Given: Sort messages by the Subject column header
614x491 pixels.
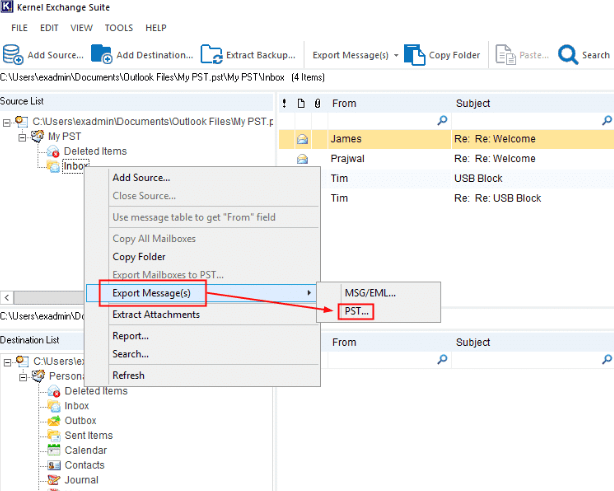Looking at the screenshot, I should click(x=472, y=103).
